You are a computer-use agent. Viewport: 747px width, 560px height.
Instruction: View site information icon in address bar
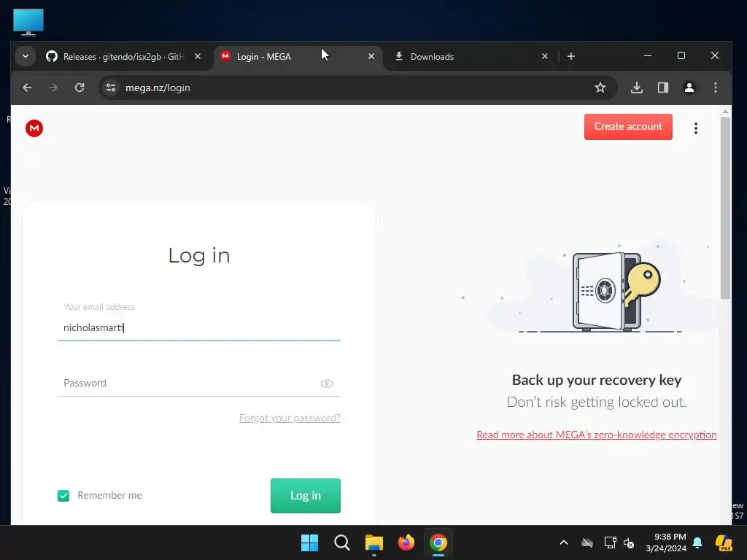coord(111,87)
